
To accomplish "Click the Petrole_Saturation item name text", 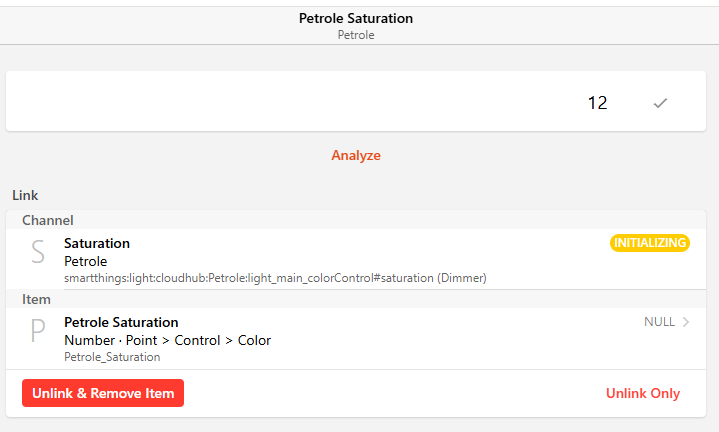I will [x=112, y=356].
